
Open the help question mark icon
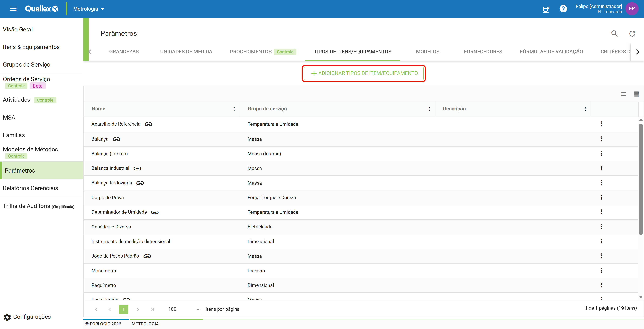pos(563,9)
